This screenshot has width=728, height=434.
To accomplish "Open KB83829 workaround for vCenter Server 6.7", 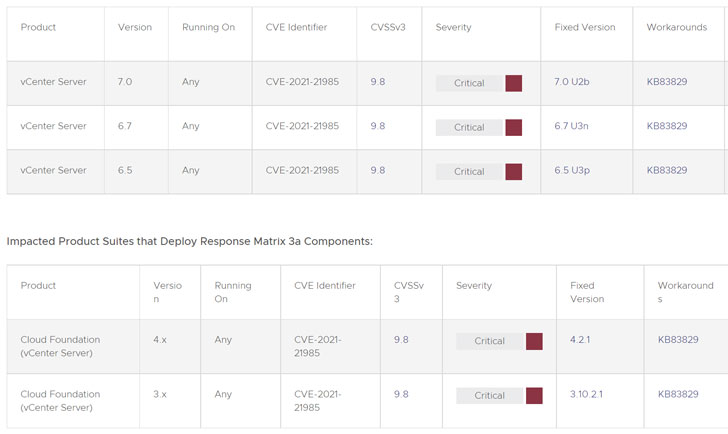I will 666,126.
